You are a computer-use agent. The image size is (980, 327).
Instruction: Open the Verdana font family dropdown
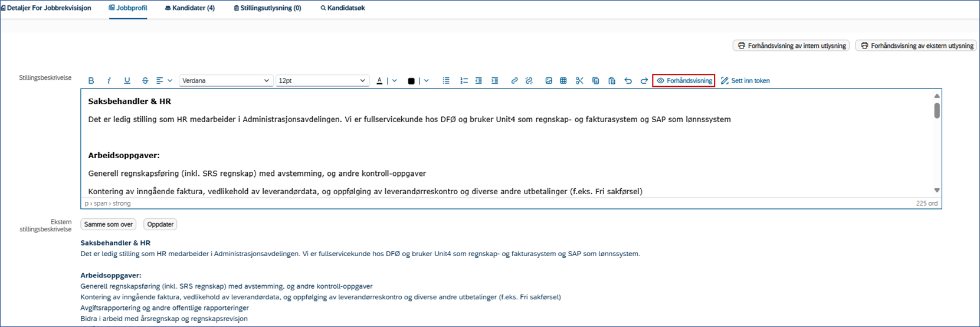[225, 81]
